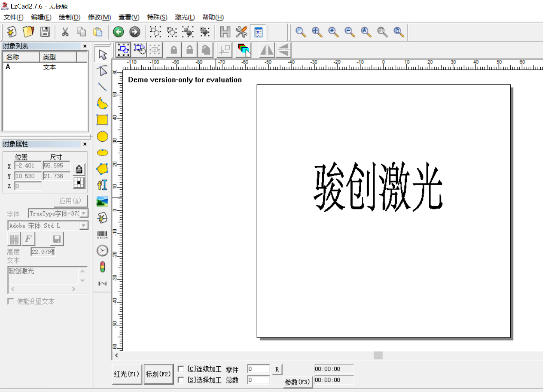Select the yellow Rectangle tool
The height and width of the screenshot is (392, 543).
pyautogui.click(x=102, y=120)
